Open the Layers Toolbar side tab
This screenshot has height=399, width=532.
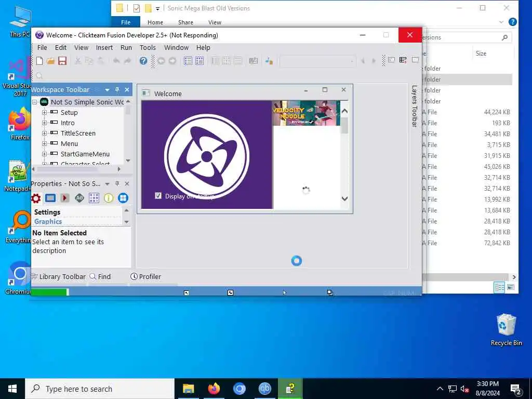(x=415, y=106)
